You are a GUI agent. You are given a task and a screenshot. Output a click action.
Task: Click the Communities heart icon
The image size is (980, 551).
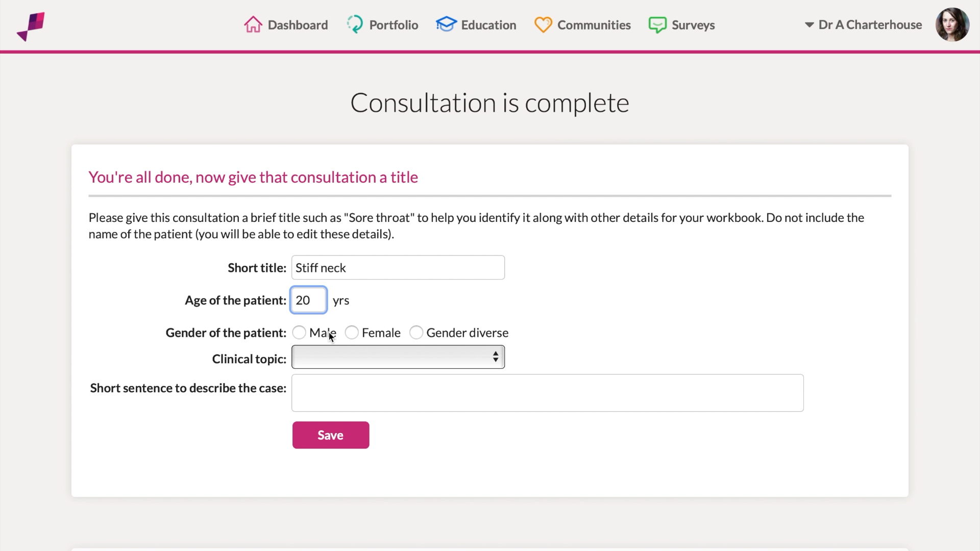tap(544, 24)
